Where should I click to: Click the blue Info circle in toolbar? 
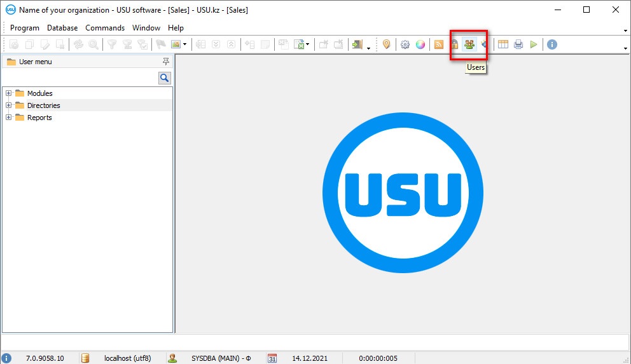pos(552,44)
